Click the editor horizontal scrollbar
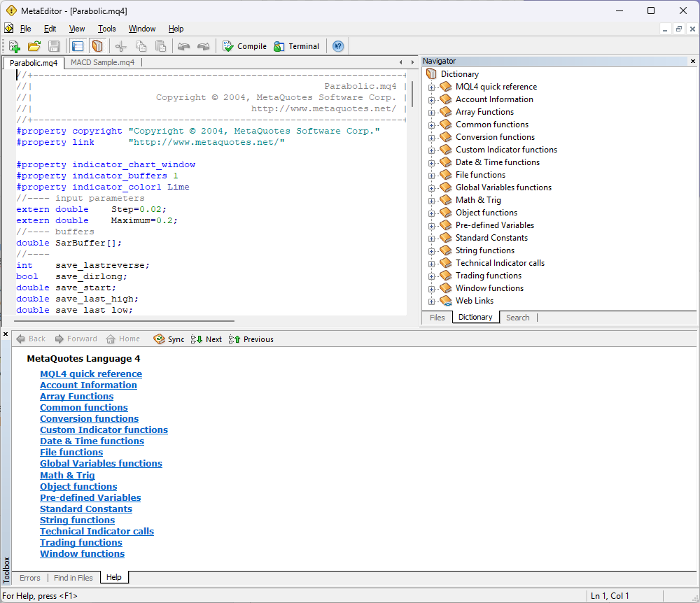This screenshot has width=700, height=603. pyautogui.click(x=124, y=320)
